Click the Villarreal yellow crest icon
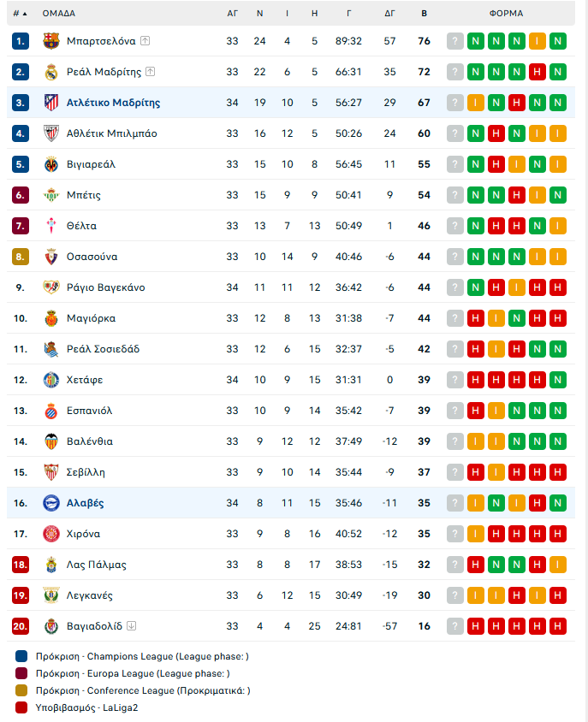 point(51,164)
